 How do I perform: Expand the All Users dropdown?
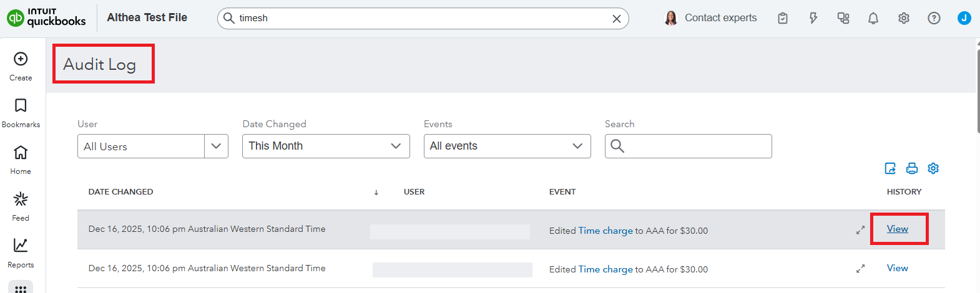216,146
